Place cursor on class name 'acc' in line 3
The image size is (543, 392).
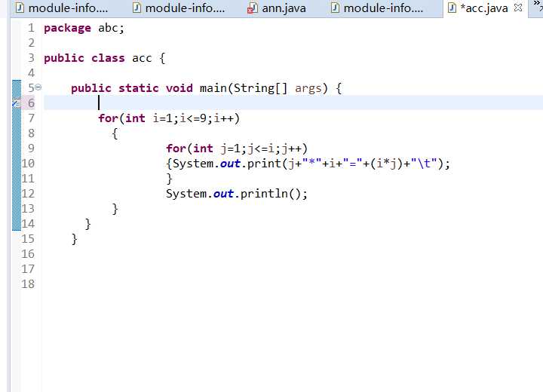(x=142, y=58)
